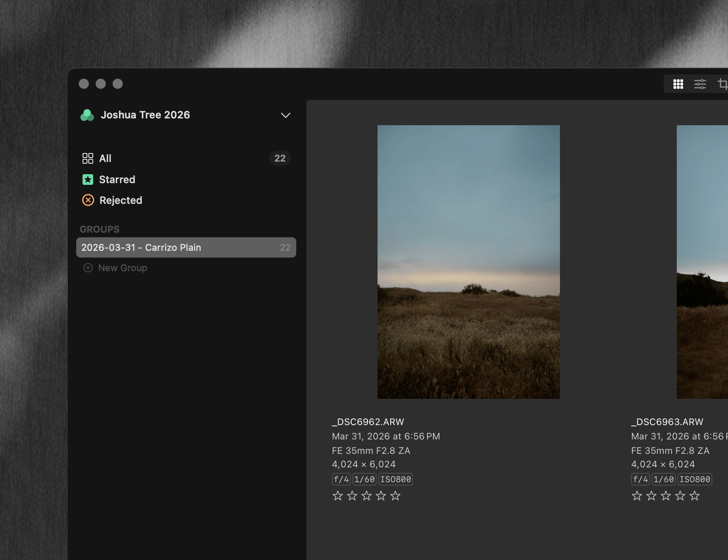Open the _DSC6962.ARW photo thumbnail
Viewport: 728px width, 560px height.
pos(469,262)
